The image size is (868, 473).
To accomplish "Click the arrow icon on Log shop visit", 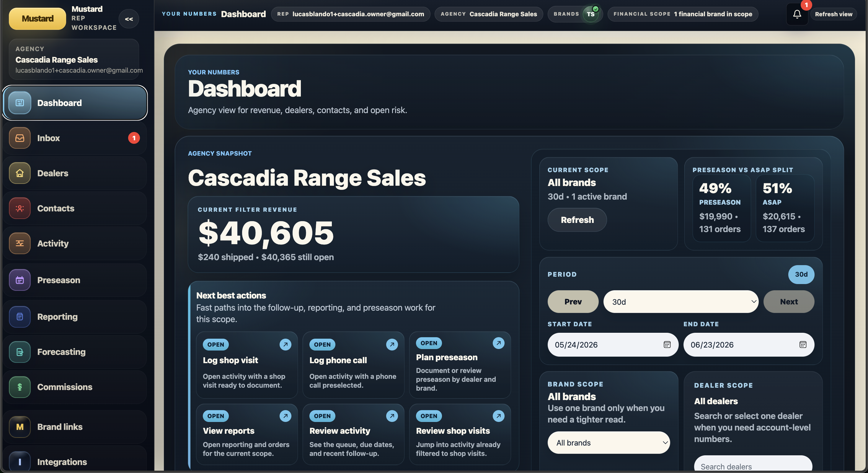I will (285, 344).
